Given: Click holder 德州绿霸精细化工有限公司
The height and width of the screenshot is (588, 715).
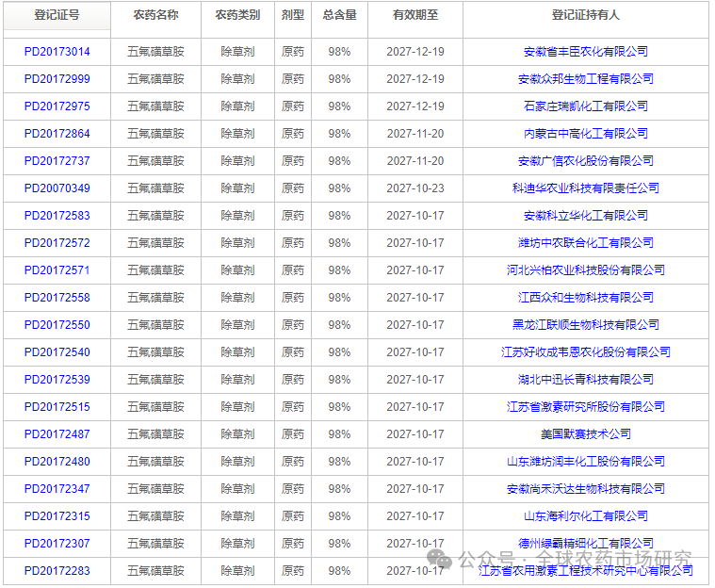Looking at the screenshot, I should (x=586, y=544).
